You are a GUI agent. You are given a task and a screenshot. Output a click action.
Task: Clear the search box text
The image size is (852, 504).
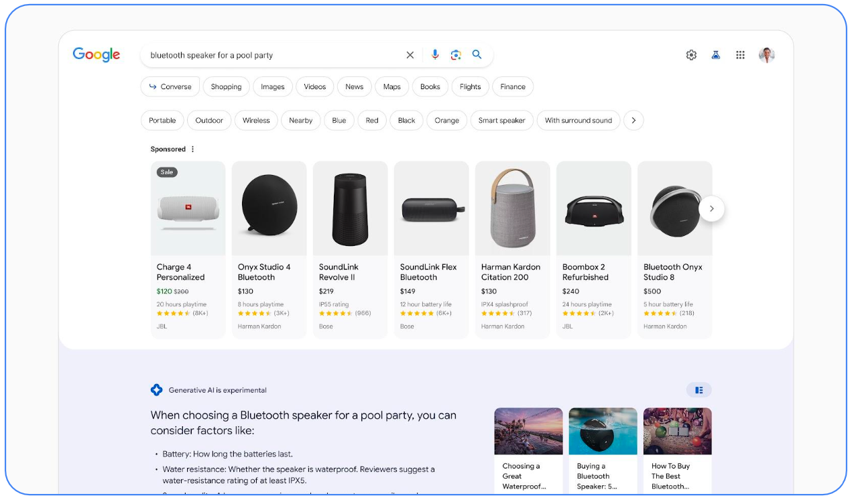pyautogui.click(x=410, y=55)
